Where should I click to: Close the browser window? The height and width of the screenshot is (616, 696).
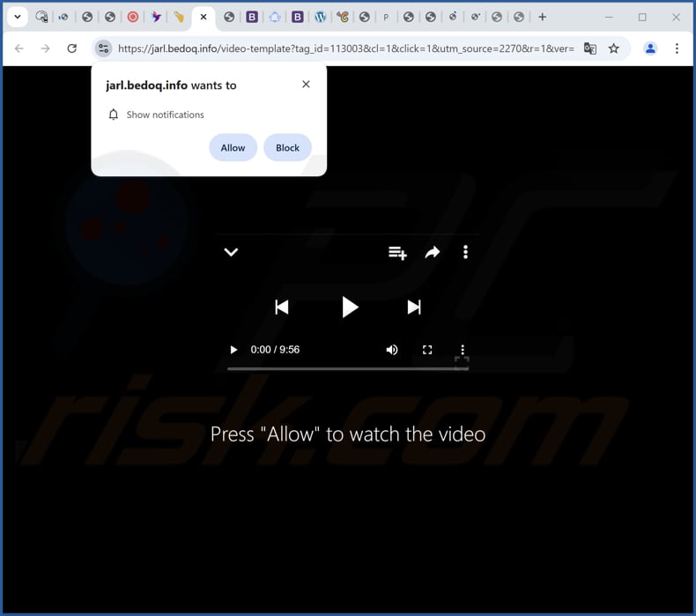coord(676,17)
